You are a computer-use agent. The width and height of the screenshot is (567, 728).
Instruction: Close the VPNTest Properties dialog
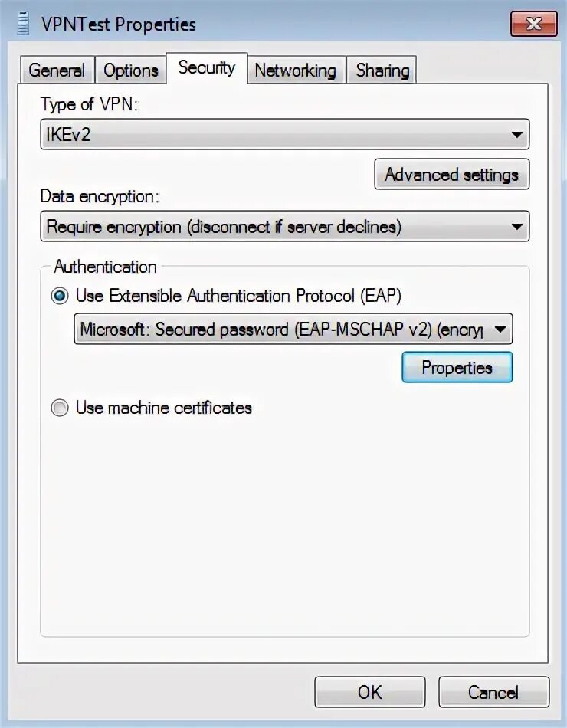pyautogui.click(x=533, y=24)
